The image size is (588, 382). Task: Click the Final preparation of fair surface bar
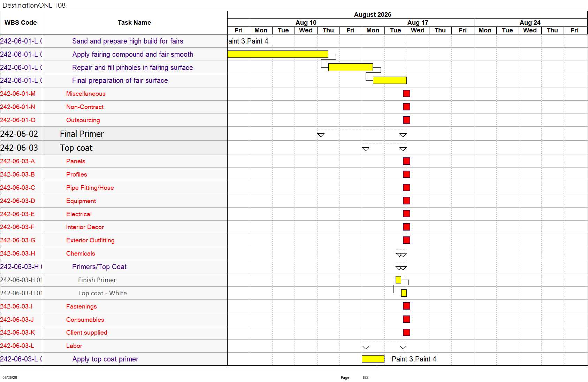pyautogui.click(x=390, y=80)
